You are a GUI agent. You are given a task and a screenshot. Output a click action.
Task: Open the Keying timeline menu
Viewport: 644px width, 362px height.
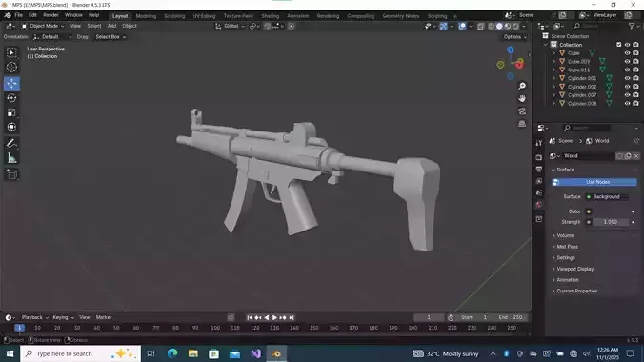pos(63,317)
